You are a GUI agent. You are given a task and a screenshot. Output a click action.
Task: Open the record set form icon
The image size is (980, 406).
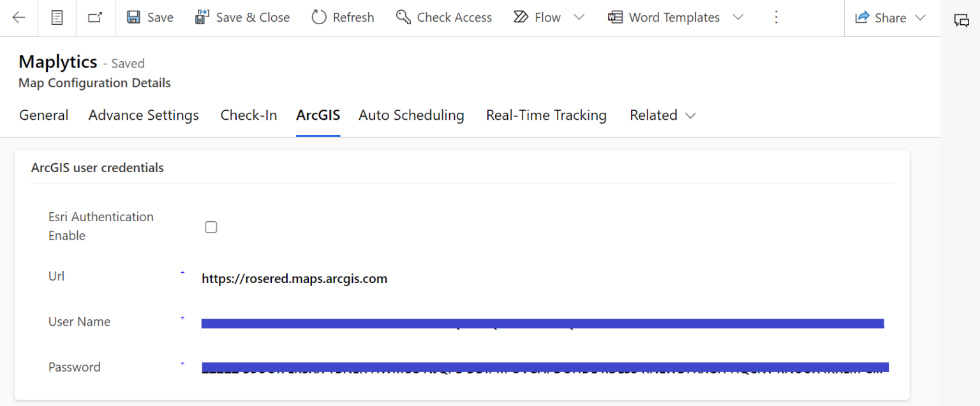(x=57, y=18)
